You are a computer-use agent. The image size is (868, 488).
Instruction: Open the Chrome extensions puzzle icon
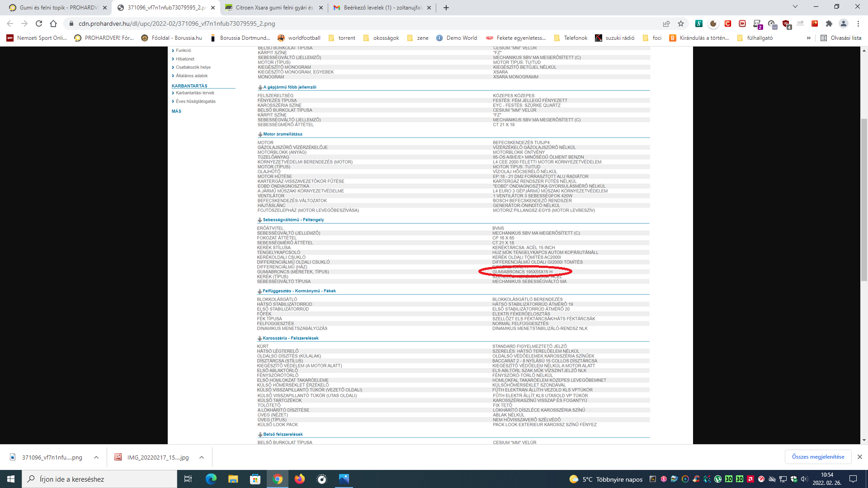(829, 23)
